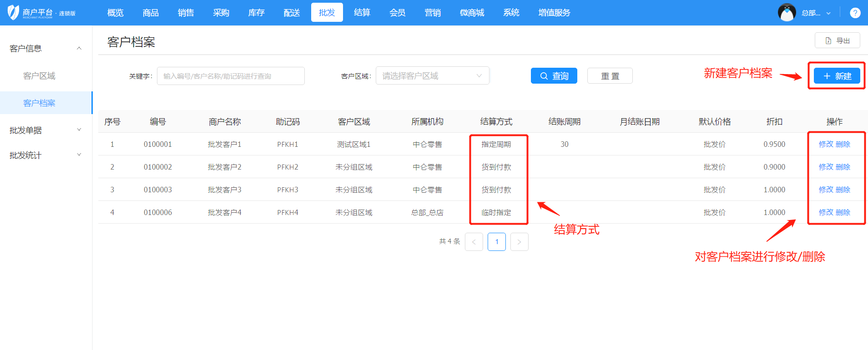Open the 总部 account dropdown
The width and height of the screenshot is (868, 350).
(816, 13)
